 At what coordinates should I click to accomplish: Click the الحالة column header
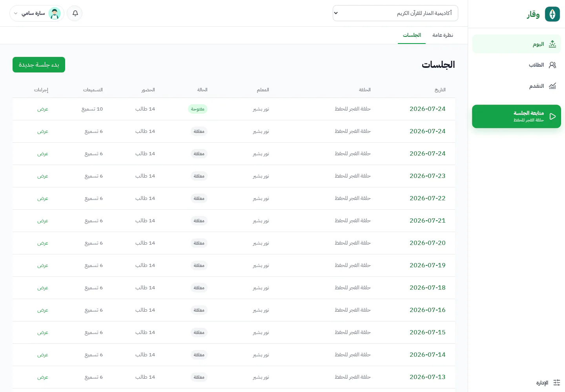click(x=202, y=90)
